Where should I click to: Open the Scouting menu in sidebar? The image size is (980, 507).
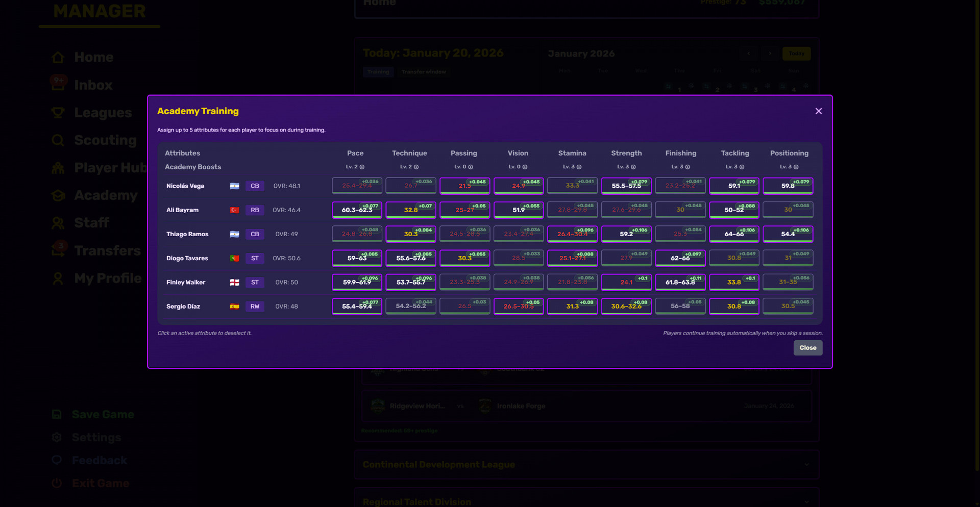tap(105, 140)
